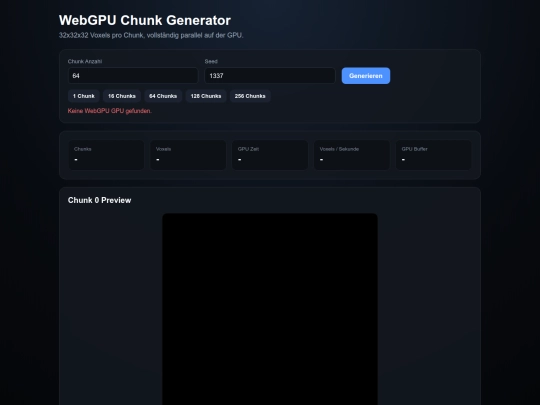Choose the 16 Chunks preset

pyautogui.click(x=122, y=96)
